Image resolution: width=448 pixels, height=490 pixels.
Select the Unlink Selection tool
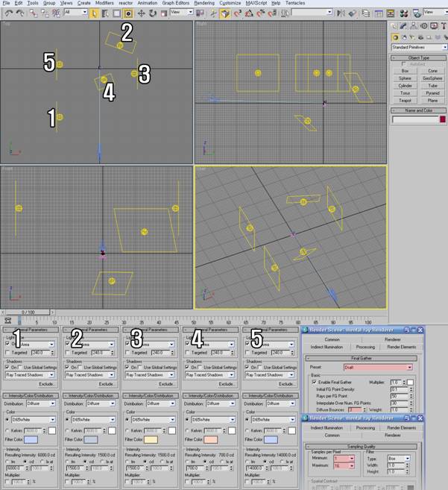coord(45,13)
